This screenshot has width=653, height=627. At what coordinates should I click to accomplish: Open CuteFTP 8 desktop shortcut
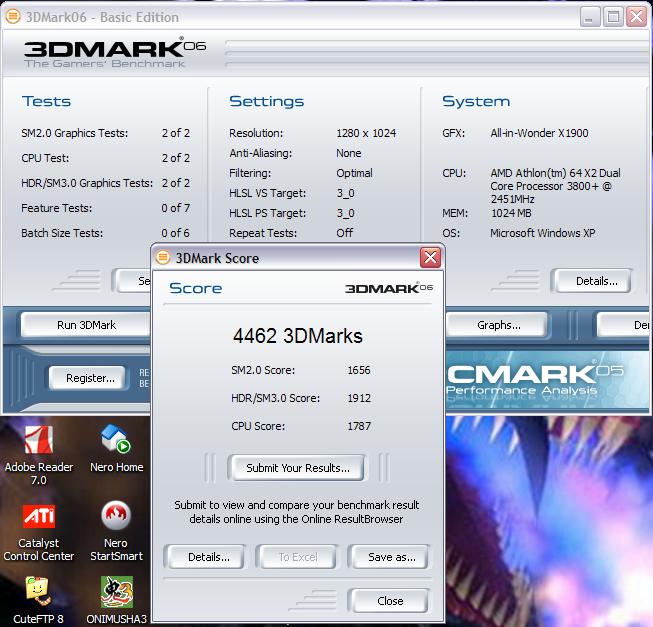pos(38,592)
